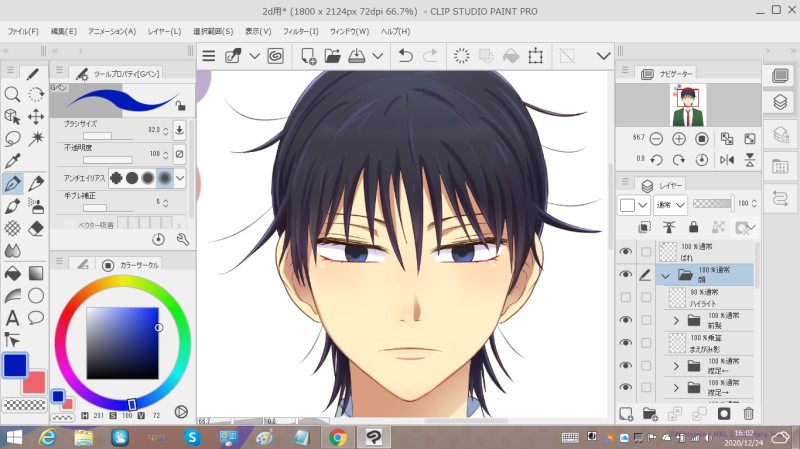Hide the 顔 folder layer
800x449 pixels.
626,275
